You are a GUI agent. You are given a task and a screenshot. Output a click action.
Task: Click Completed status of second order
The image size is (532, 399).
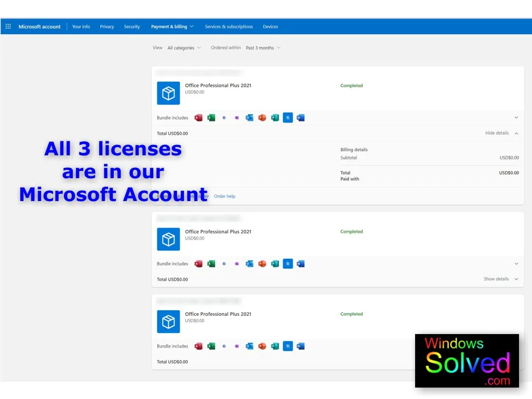click(x=352, y=231)
